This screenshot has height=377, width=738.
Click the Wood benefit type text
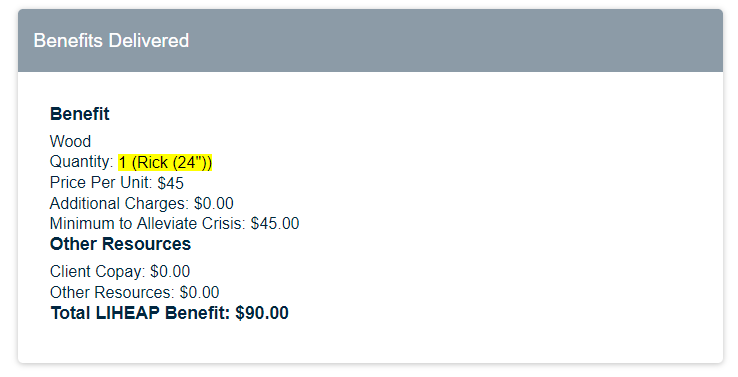click(x=70, y=141)
